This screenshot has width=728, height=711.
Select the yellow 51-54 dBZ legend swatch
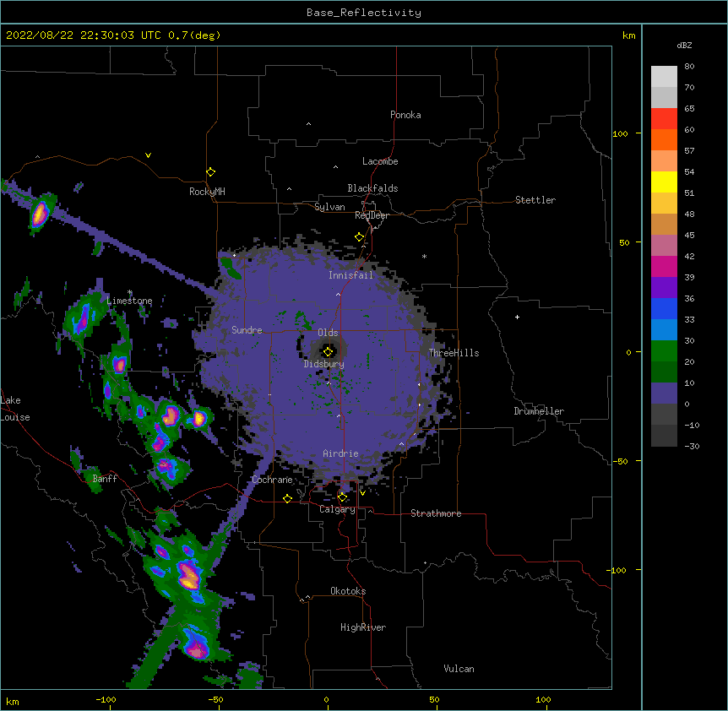tap(664, 182)
